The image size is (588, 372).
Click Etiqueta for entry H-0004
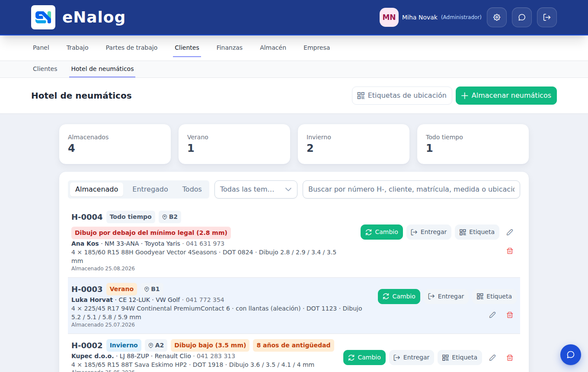[477, 232]
